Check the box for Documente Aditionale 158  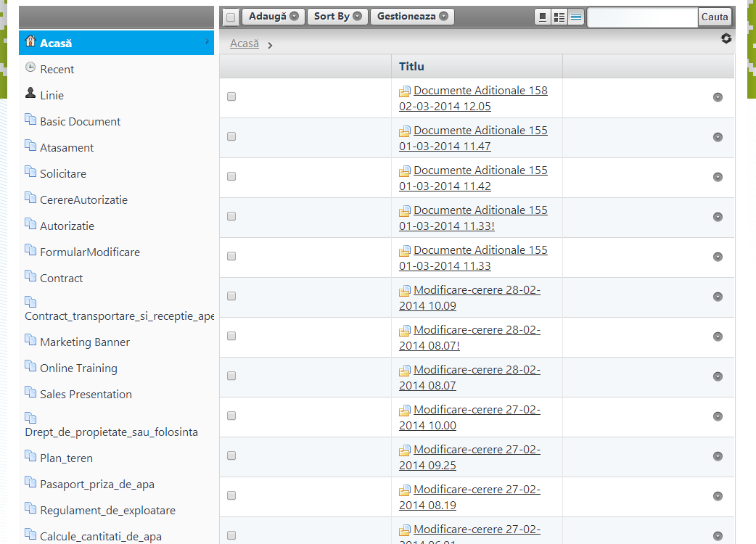[x=231, y=96]
